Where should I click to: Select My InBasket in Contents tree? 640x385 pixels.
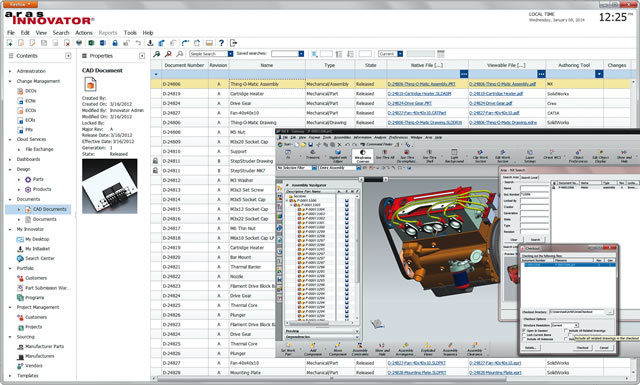(38, 249)
